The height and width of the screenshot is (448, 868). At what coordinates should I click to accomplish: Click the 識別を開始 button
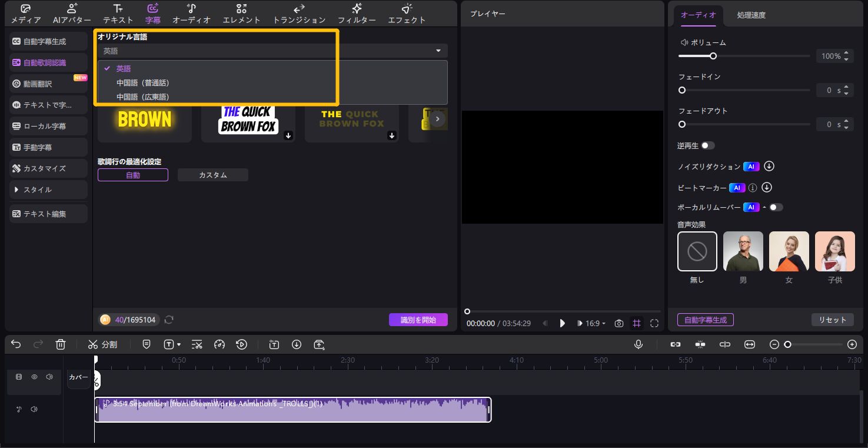pyautogui.click(x=418, y=320)
